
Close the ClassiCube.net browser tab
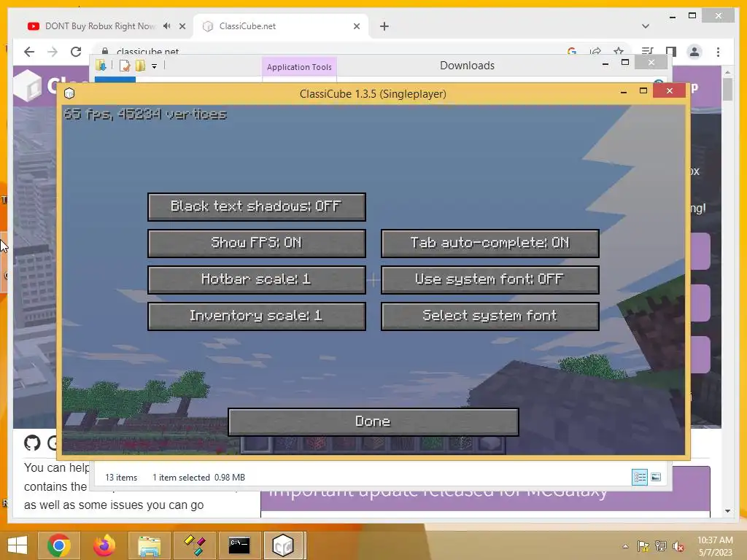click(356, 26)
